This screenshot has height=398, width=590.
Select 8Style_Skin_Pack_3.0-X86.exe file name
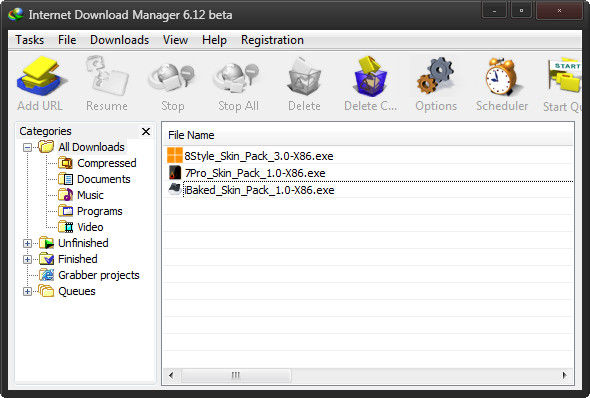(259, 156)
